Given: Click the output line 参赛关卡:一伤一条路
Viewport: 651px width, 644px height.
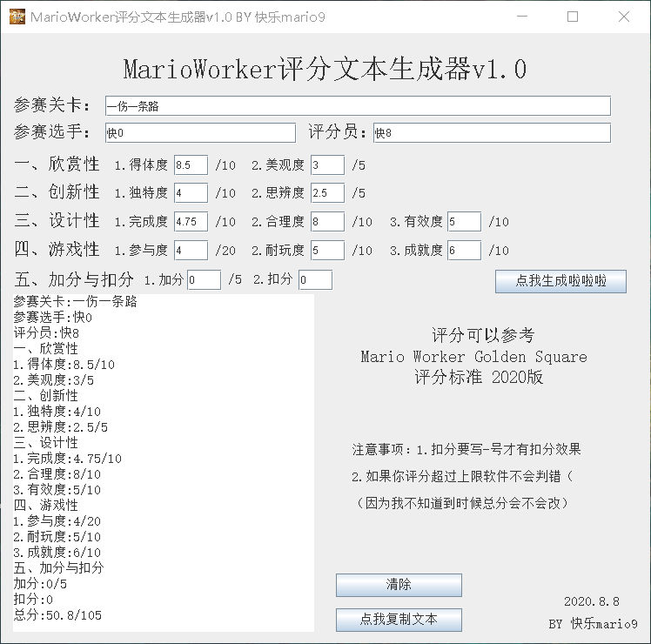Looking at the screenshot, I should click(75, 301).
